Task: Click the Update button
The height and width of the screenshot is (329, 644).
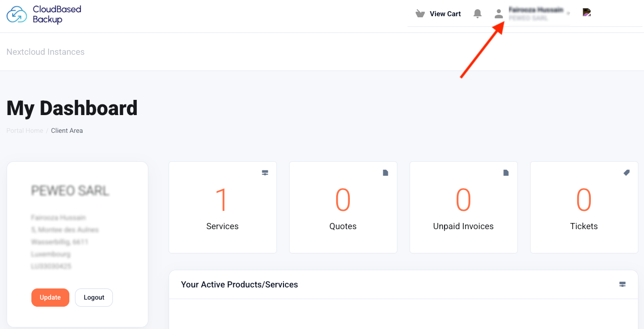Action: point(50,298)
